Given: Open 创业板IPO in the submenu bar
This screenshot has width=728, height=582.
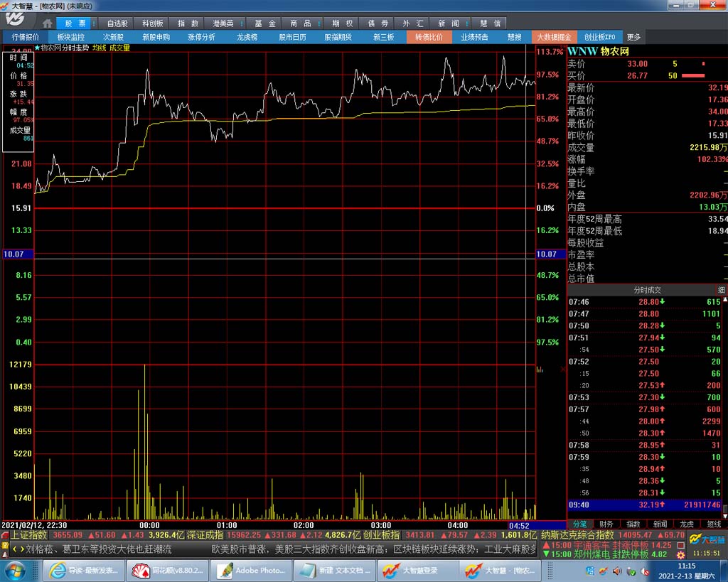Looking at the screenshot, I should (600, 37).
